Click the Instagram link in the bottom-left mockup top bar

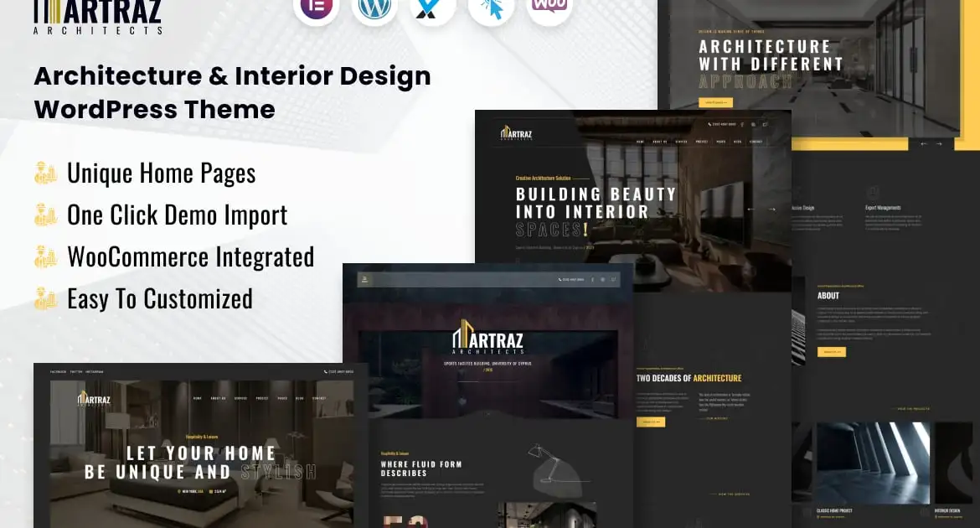(95, 371)
